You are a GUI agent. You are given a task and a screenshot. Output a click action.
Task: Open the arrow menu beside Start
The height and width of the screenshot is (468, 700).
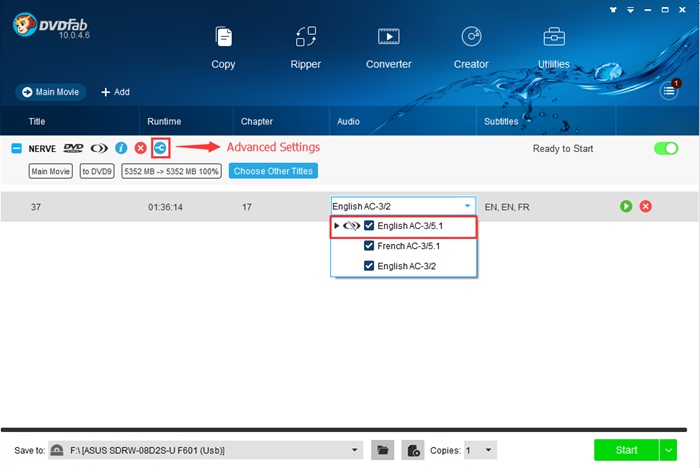tap(668, 450)
